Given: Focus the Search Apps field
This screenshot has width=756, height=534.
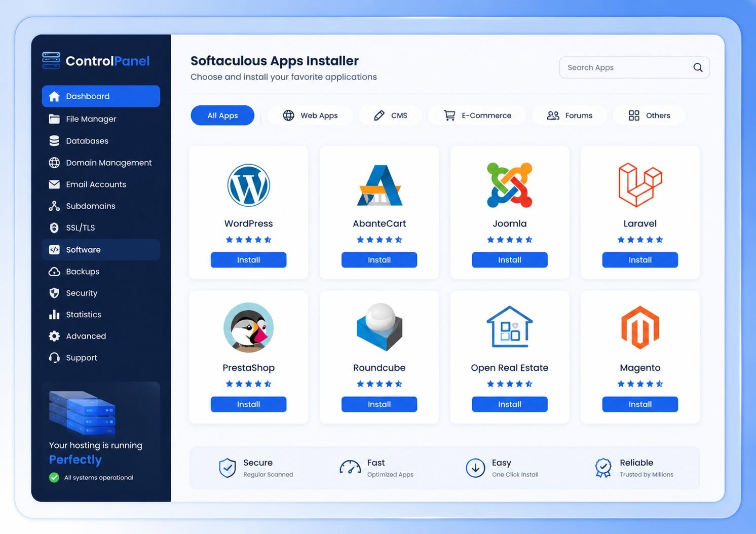Looking at the screenshot, I should (634, 67).
